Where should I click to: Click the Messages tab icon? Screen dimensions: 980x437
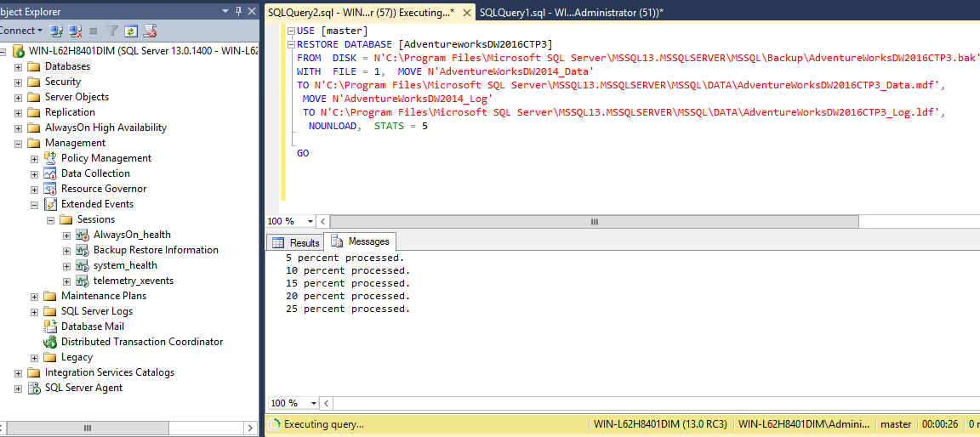point(337,241)
